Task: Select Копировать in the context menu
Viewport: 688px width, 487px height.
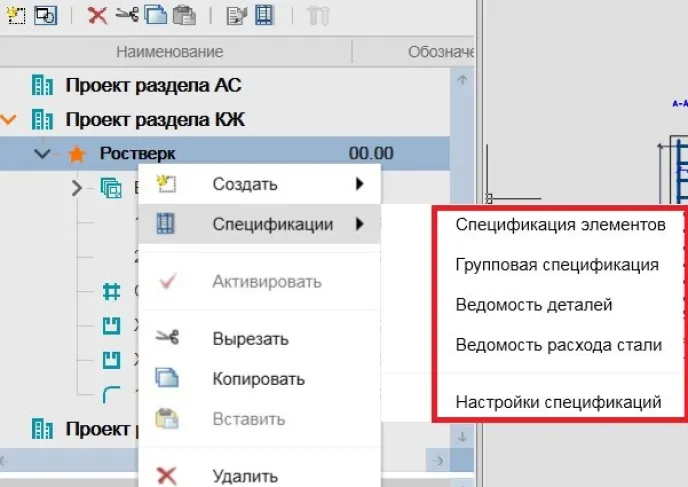Action: (258, 380)
